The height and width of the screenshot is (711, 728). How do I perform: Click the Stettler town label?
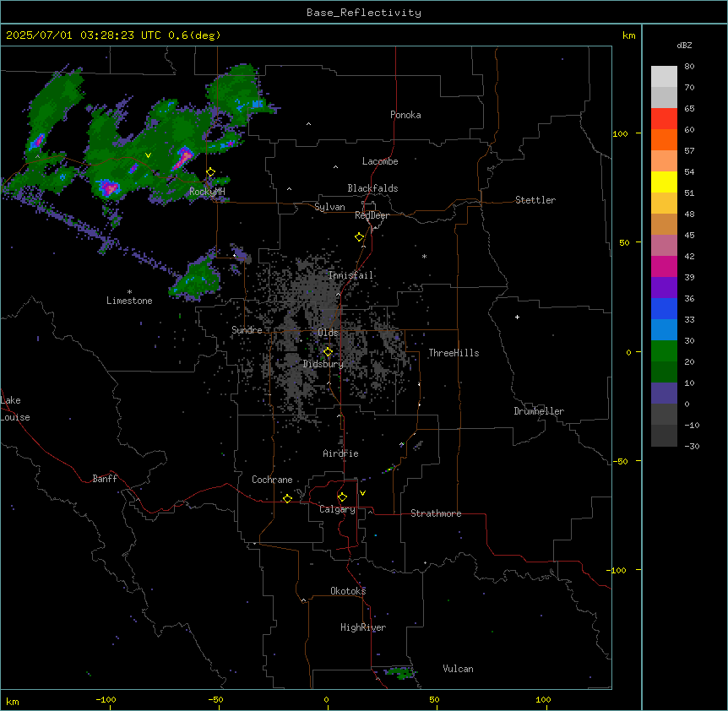(535, 200)
